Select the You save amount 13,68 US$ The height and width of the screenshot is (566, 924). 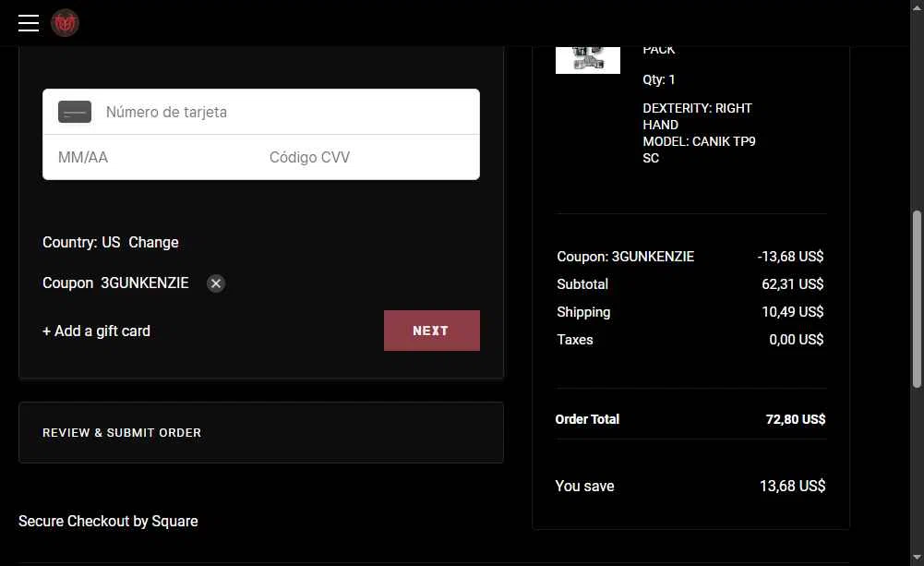click(793, 486)
